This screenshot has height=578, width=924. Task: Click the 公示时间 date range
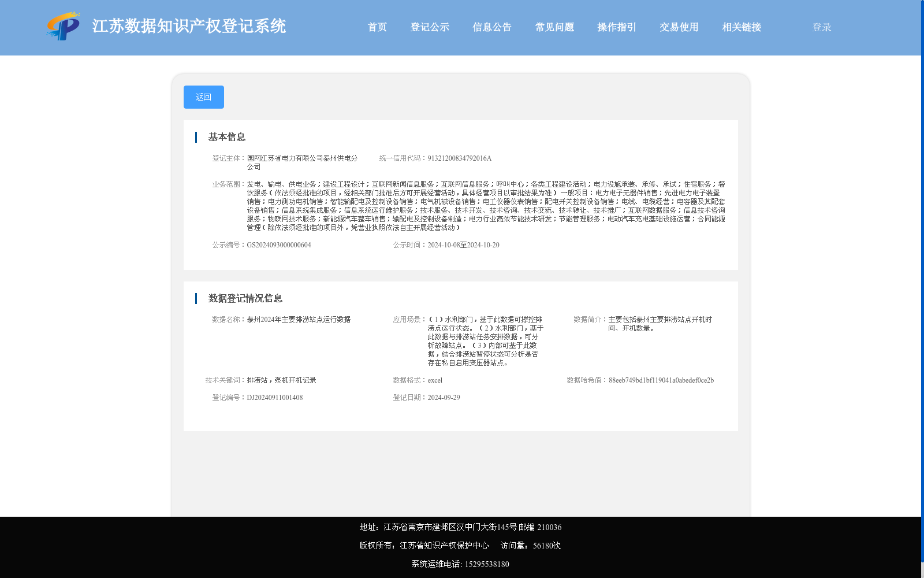(463, 244)
